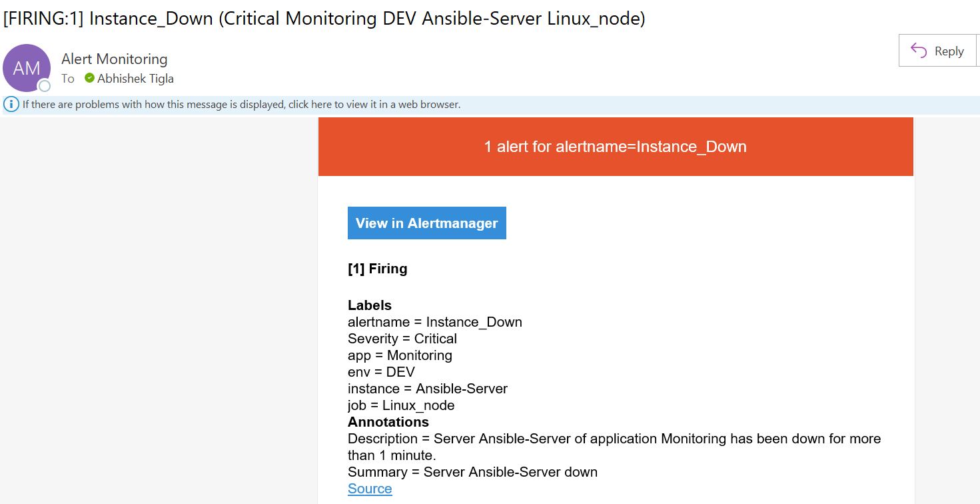The image size is (980, 504).
Task: Select the sender name Alert Monitoring
Action: [x=114, y=59]
